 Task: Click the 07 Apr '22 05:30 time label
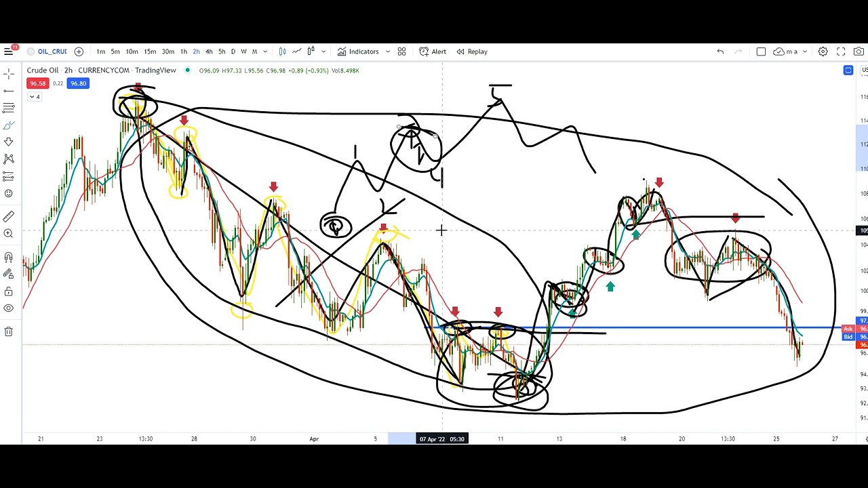tap(441, 439)
